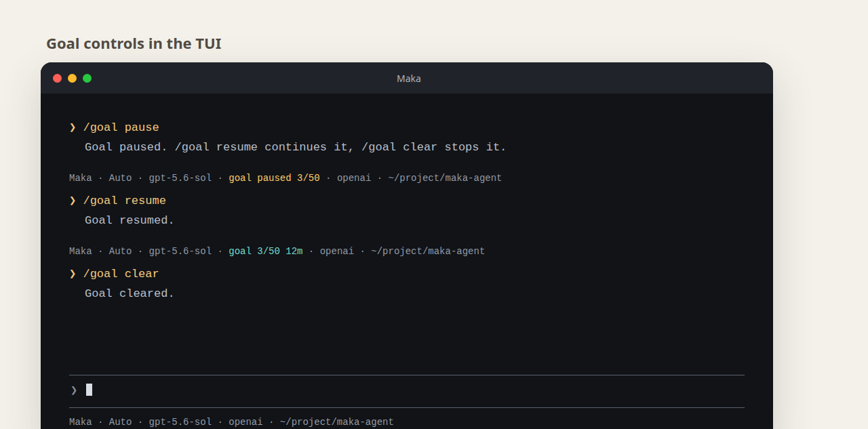Click the input prompt chevron at bottom
Viewport: 868px width, 429px height.
(74, 390)
